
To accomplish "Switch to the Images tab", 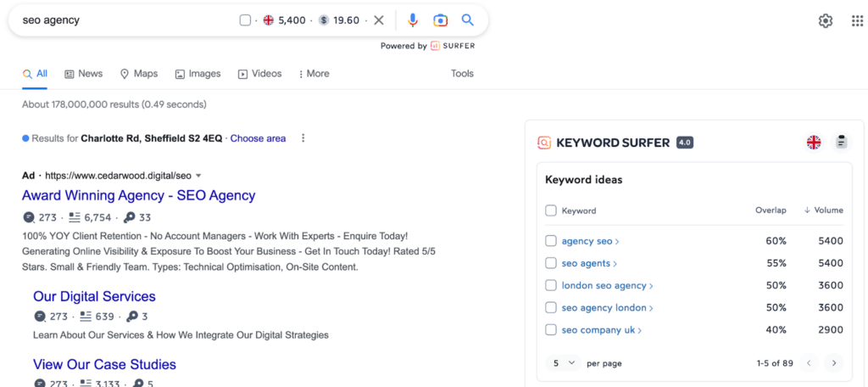I will click(x=198, y=74).
